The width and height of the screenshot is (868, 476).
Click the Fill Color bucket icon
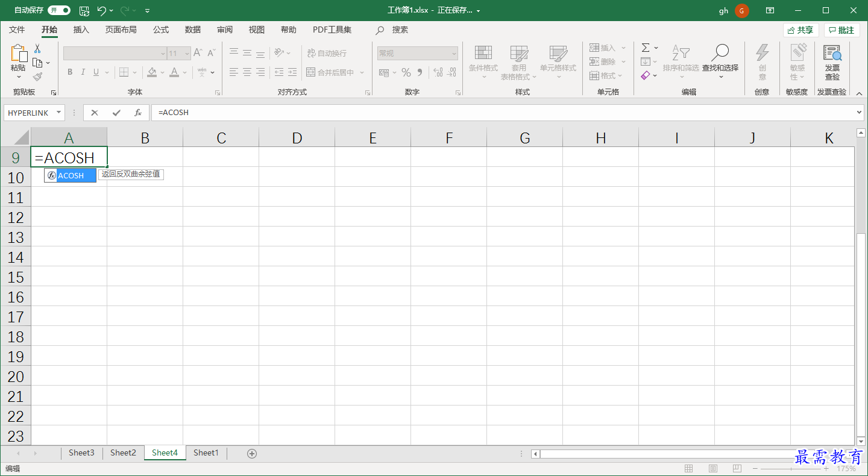pos(153,72)
